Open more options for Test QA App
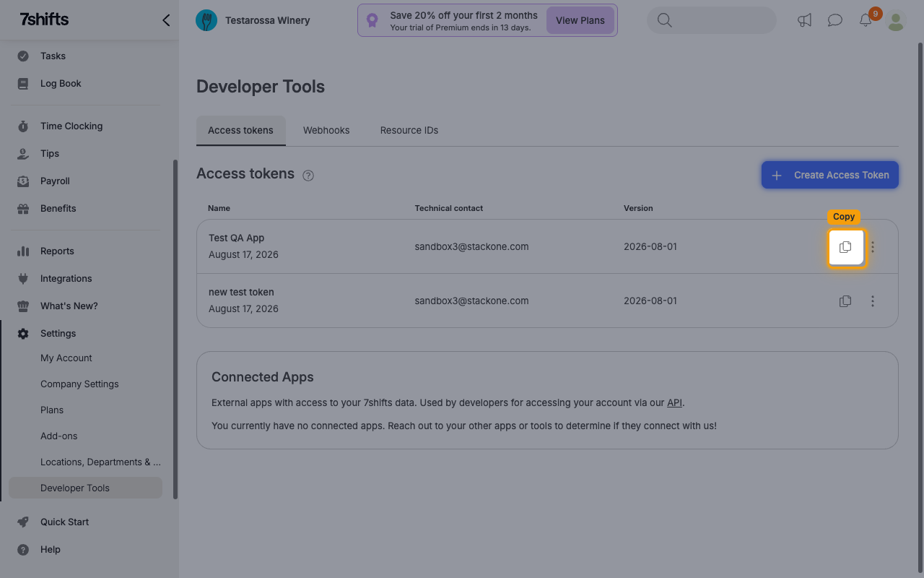The image size is (924, 578). coord(873,247)
